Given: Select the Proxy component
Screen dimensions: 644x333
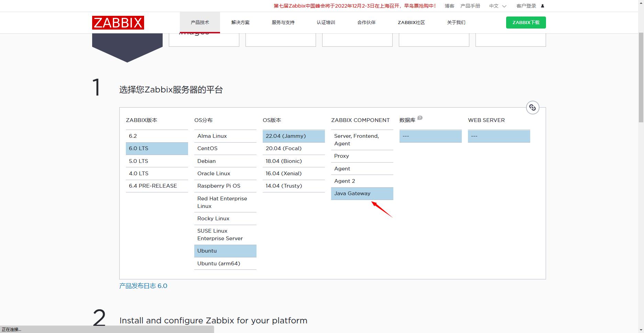Looking at the screenshot, I should click(x=362, y=156).
